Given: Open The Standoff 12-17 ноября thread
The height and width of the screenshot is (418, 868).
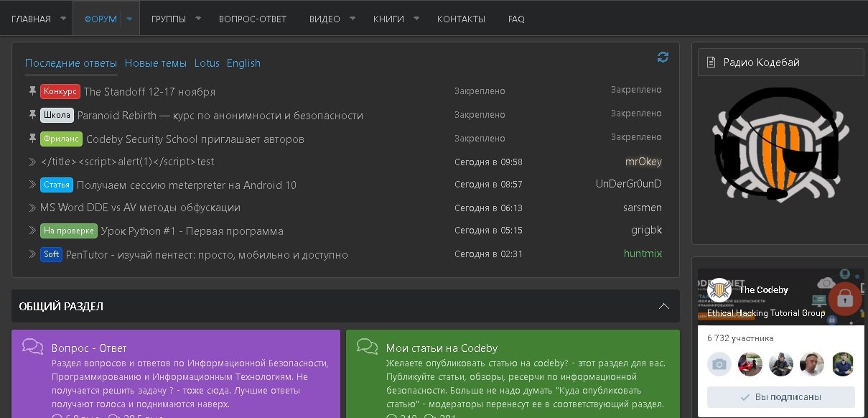Looking at the screenshot, I should [149, 92].
